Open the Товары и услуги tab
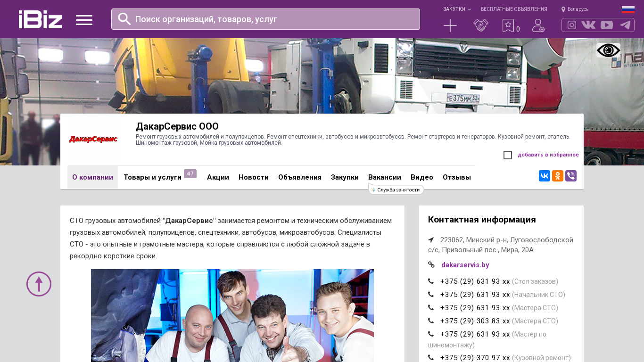 coord(152,177)
